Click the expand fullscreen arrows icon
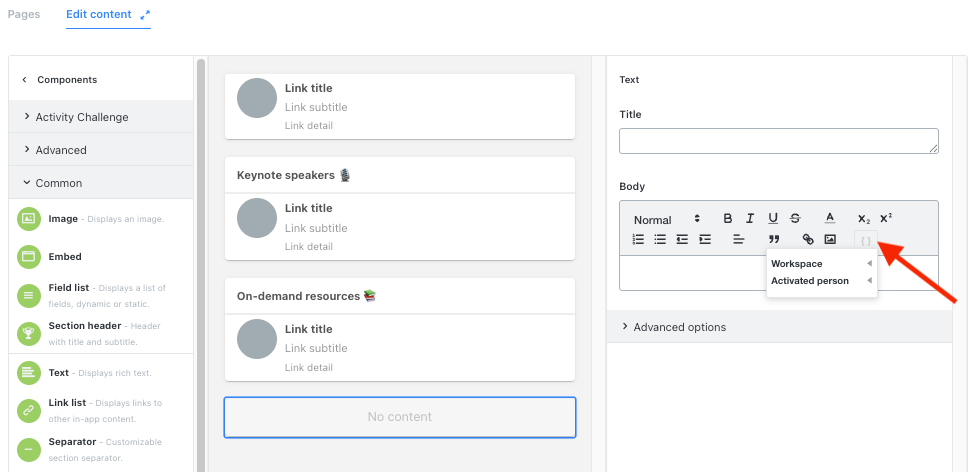978x472 pixels. click(145, 14)
